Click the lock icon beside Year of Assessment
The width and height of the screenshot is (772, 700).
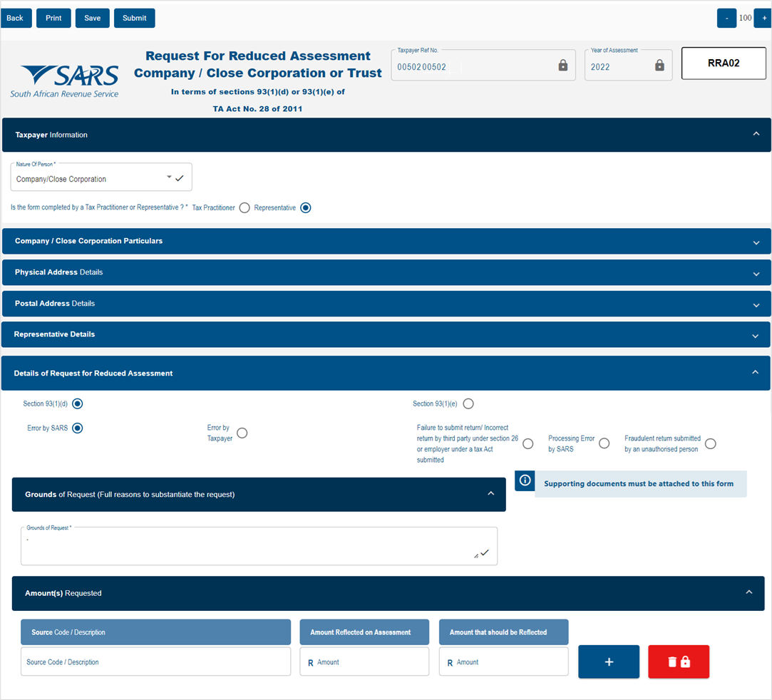click(659, 65)
